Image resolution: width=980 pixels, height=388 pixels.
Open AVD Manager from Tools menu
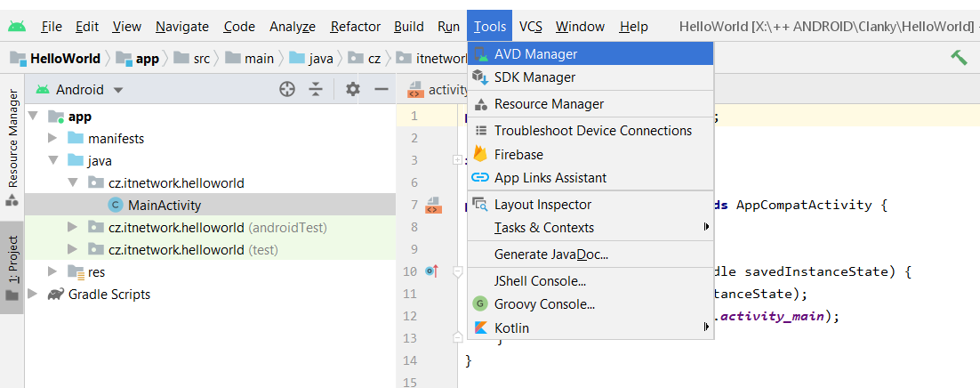click(x=535, y=54)
